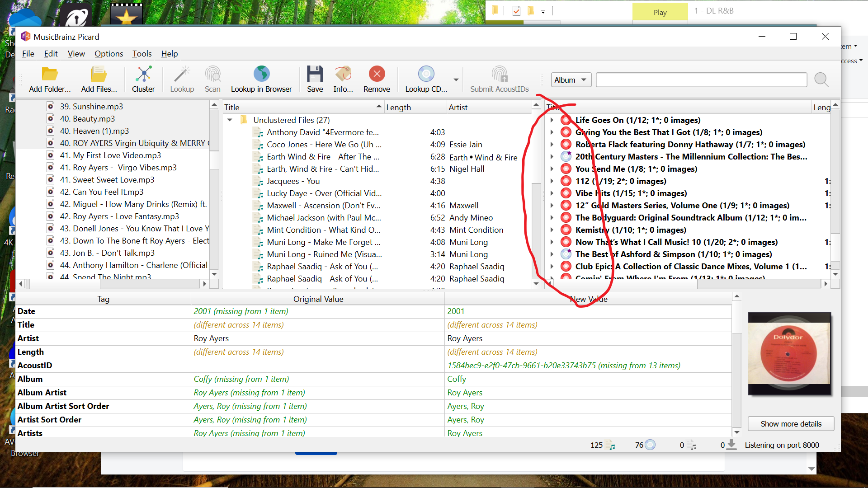This screenshot has width=868, height=488.
Task: Select the AcoustID tag row
Action: [x=374, y=366]
